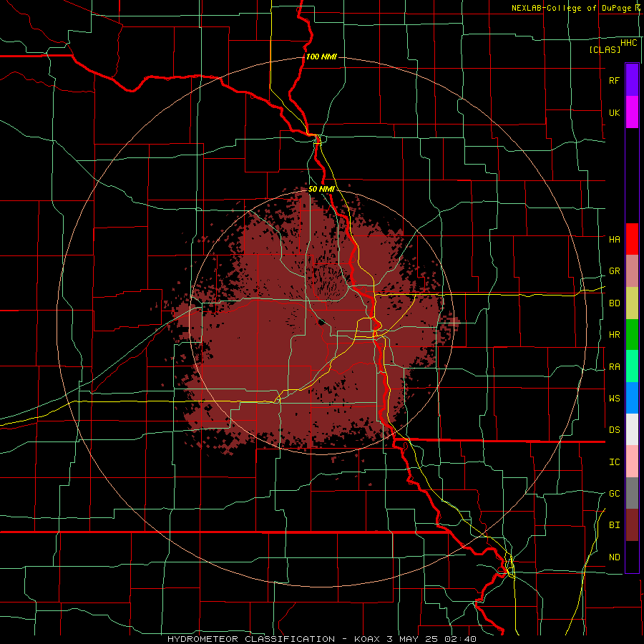Click the UK legend label
644x644 pixels.
614,113
